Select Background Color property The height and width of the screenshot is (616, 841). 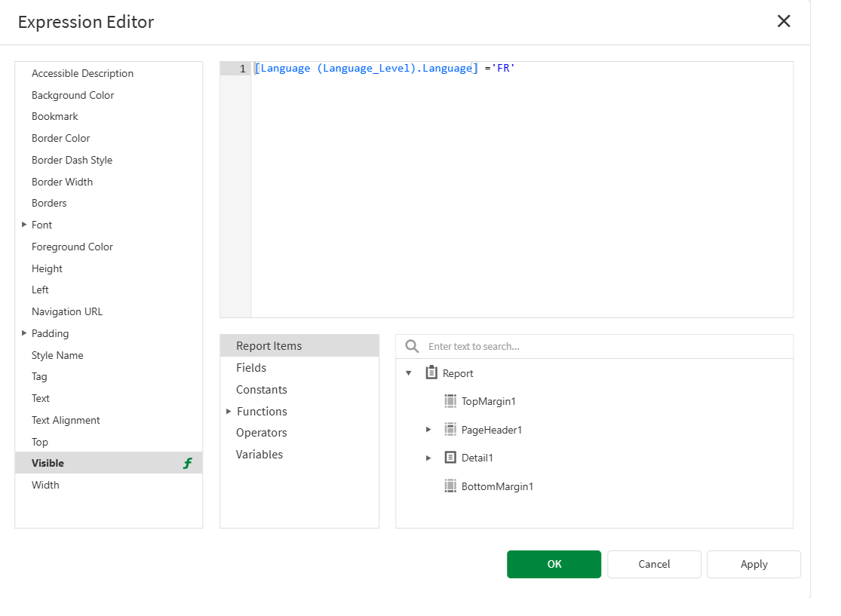[73, 96]
